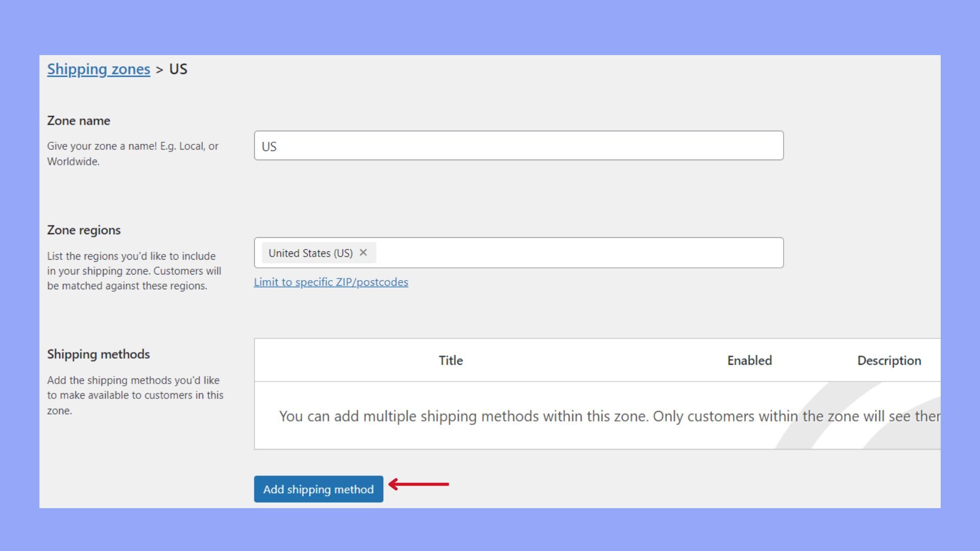Screen dimensions: 980x551
Task: Click the Shipping methods section label
Action: pos(99,354)
